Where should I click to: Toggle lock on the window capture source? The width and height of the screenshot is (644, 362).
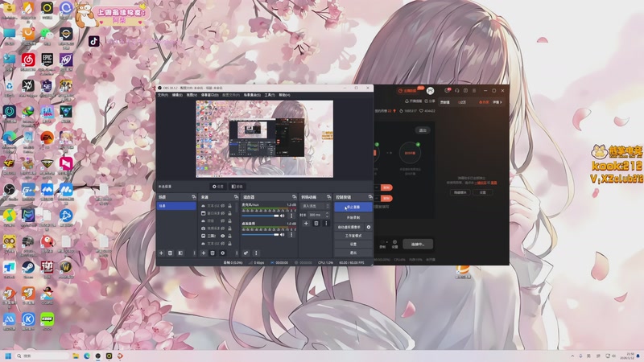(229, 213)
